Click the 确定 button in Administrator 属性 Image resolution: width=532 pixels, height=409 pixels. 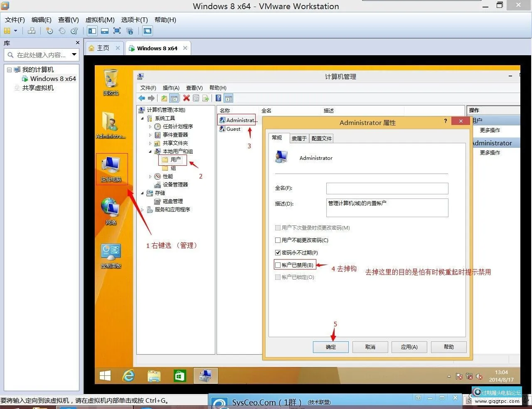tap(330, 347)
